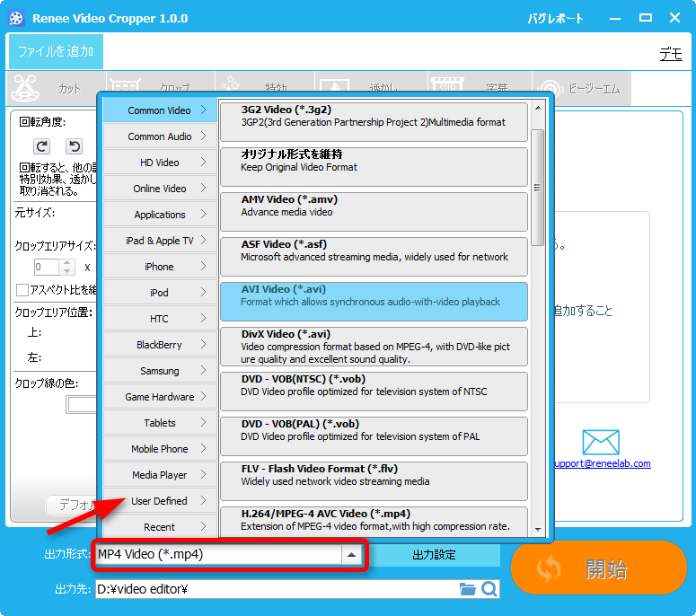Open the デモ demo link
Screen dimensions: 696x616
tap(671, 54)
